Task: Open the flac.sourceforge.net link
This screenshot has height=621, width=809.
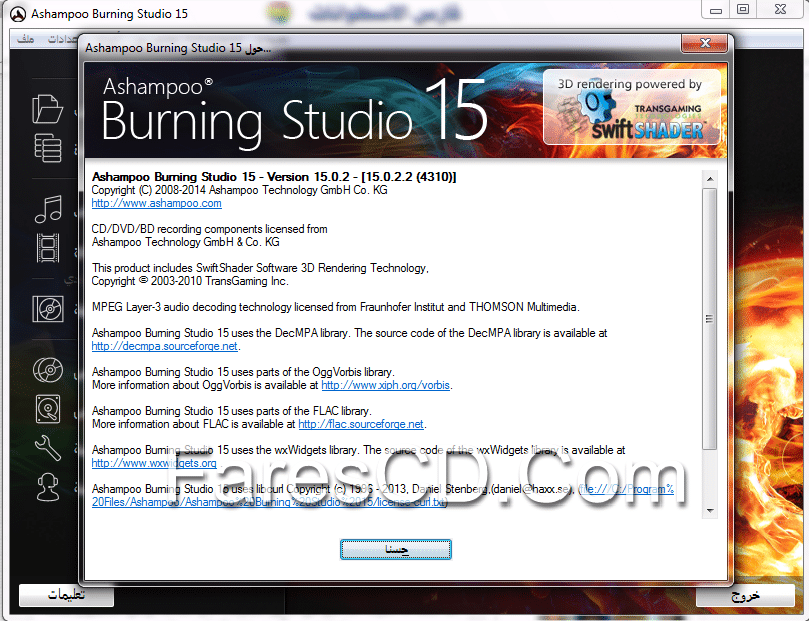Action: 361,424
